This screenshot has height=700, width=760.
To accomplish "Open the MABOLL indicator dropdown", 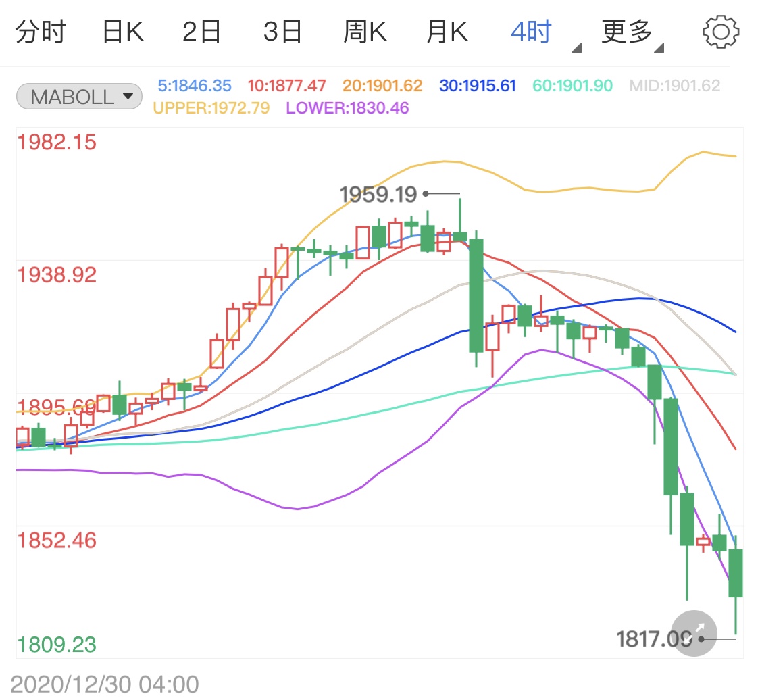I will [x=79, y=97].
